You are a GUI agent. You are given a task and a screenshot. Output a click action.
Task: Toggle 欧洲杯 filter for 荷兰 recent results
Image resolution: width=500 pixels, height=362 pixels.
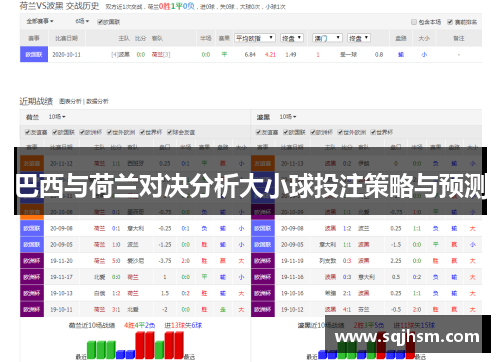click(82, 132)
